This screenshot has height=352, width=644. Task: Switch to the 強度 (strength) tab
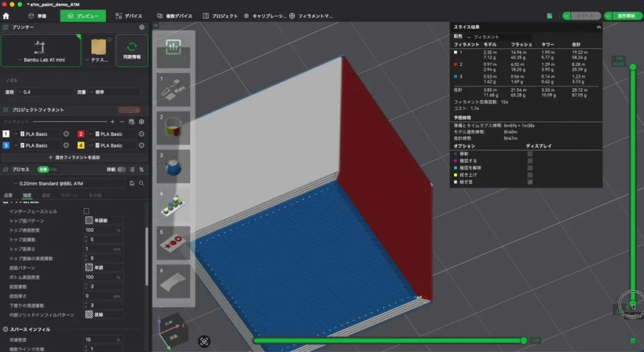(x=27, y=195)
